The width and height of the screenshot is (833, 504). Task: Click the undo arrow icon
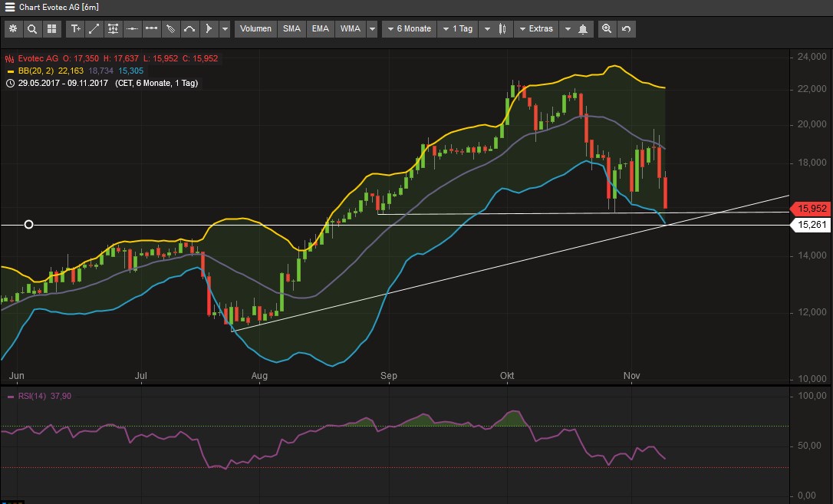click(626, 29)
